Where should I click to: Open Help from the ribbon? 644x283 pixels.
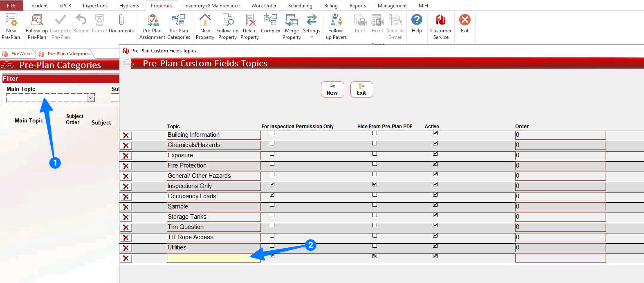(417, 24)
